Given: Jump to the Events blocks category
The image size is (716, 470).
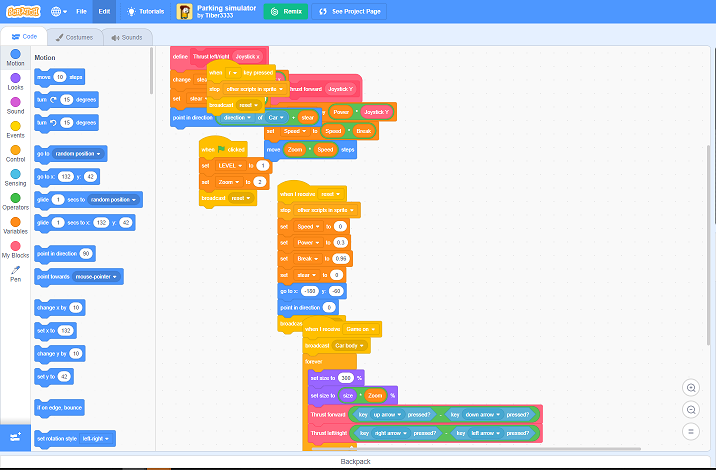Looking at the screenshot, I should [x=15, y=129].
